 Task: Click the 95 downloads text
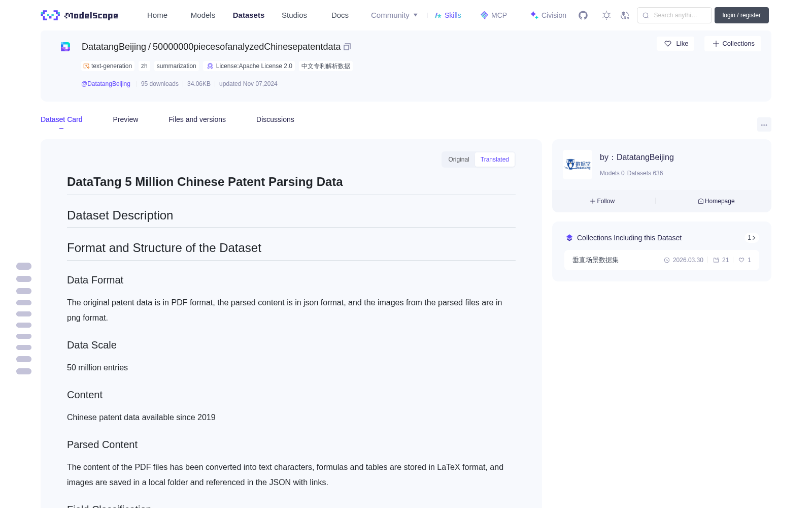click(x=160, y=84)
